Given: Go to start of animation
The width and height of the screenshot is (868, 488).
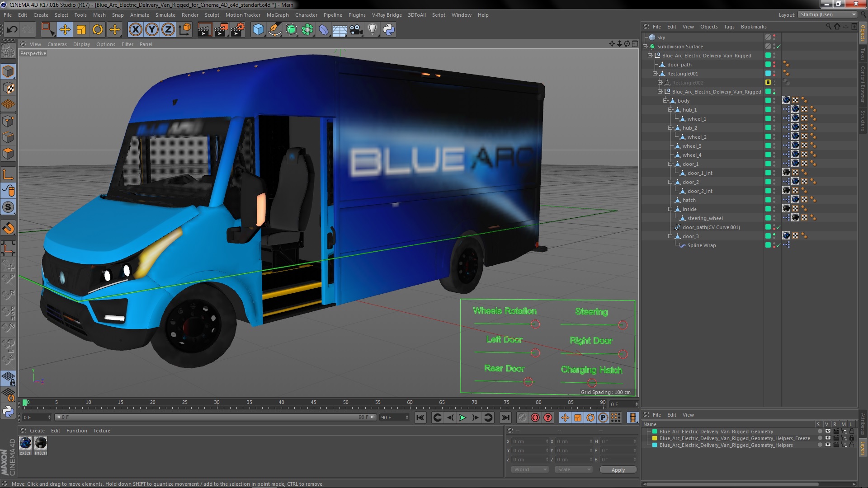Looking at the screenshot, I should coord(420,418).
